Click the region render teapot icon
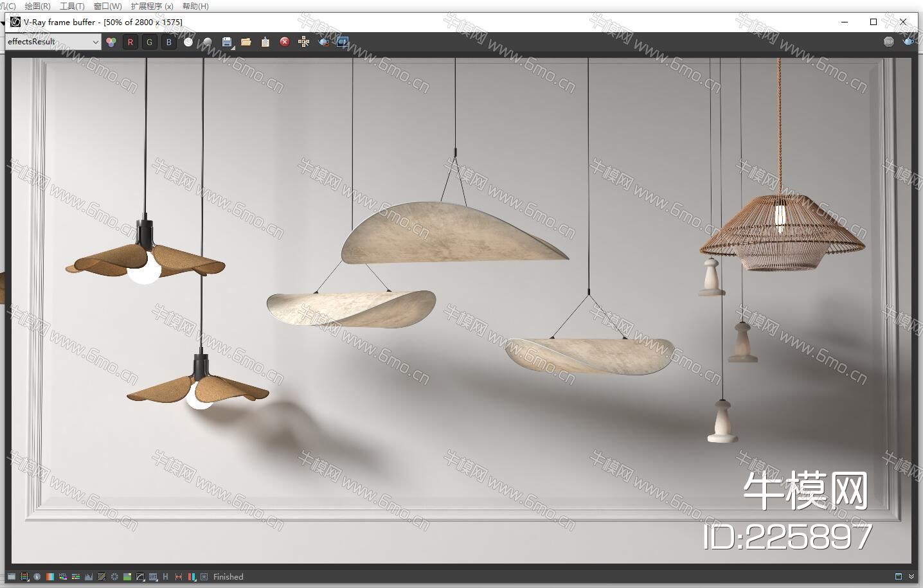Viewport: 923px width, 588px height. [x=323, y=42]
